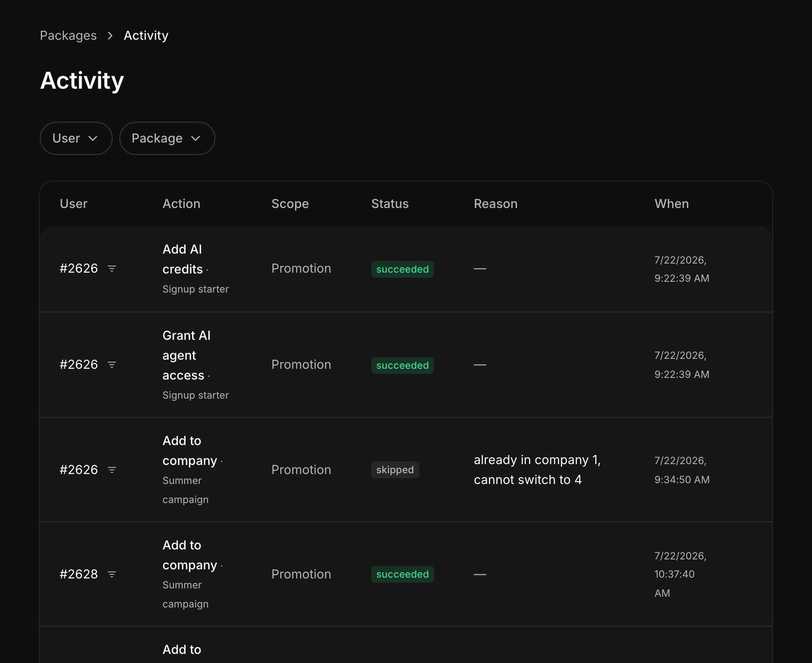
Task: Click succeeded badge in Grant AI agent access row
Action: (x=403, y=365)
